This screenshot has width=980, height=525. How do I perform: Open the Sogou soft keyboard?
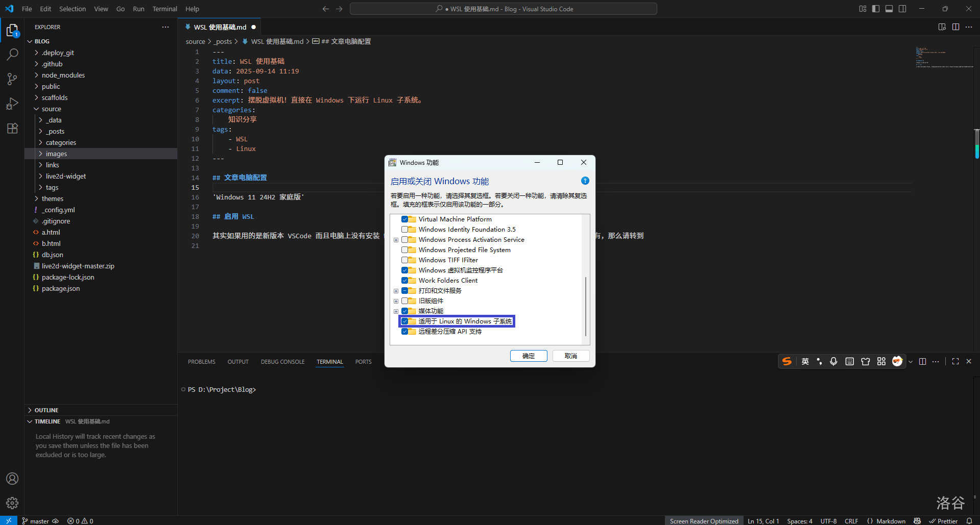tap(849, 361)
